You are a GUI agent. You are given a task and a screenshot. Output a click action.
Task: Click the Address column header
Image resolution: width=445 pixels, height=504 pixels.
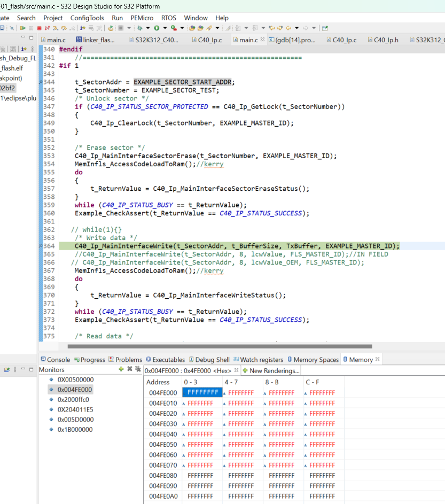(158, 382)
